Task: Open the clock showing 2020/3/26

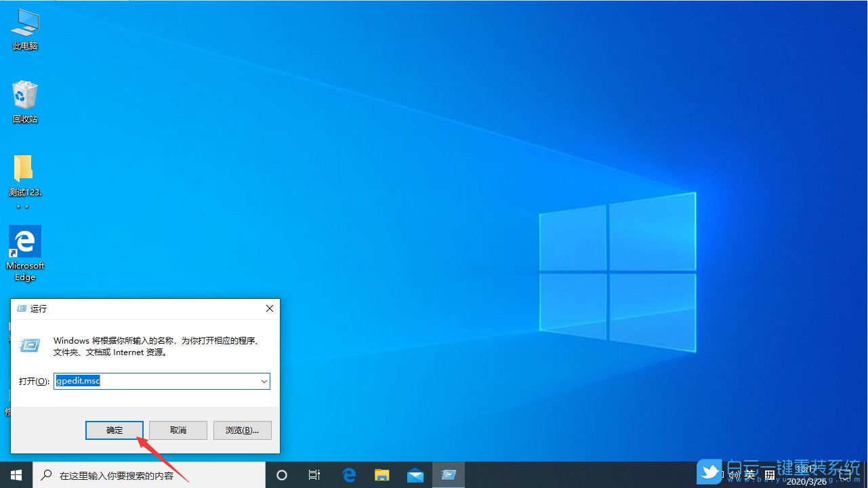Action: pos(808,474)
